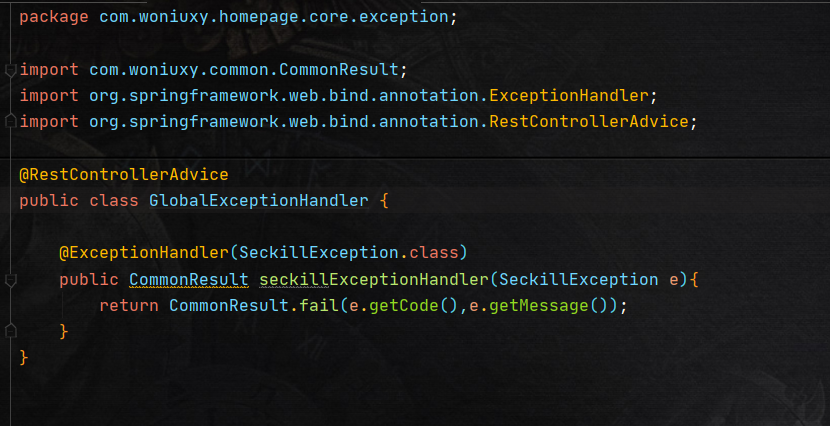Click fold end marker at RestControllerAdvice import

click(10, 122)
